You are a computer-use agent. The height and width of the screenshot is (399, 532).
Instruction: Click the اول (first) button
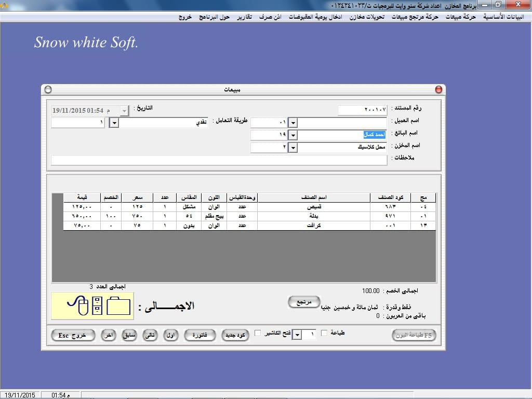tap(170, 335)
